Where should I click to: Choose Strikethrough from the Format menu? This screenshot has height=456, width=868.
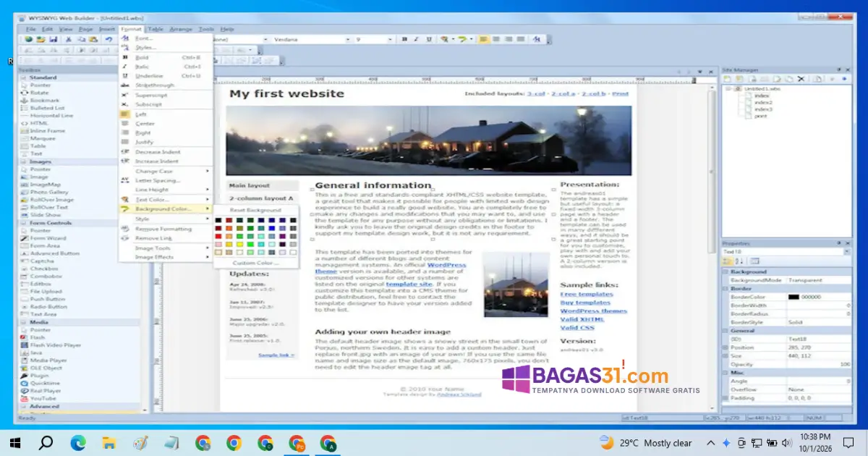click(x=166, y=85)
